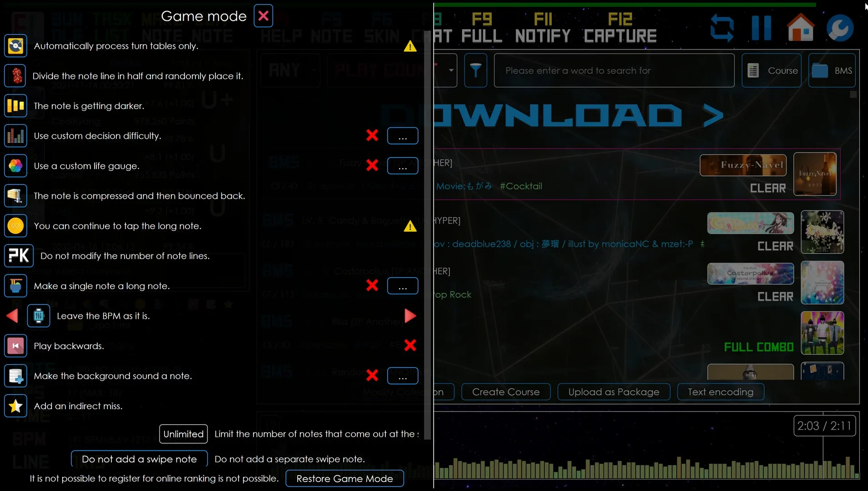
Task: Open the Course tab
Action: pyautogui.click(x=772, y=70)
